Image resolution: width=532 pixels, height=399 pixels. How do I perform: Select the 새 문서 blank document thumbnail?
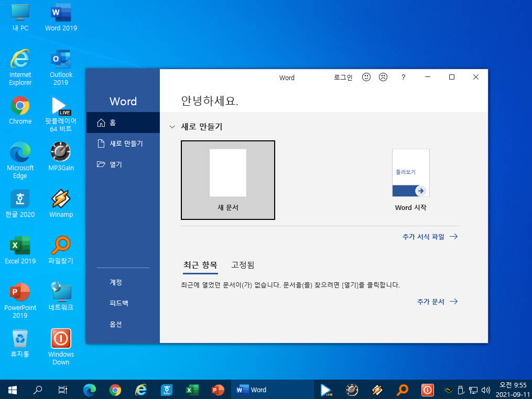pyautogui.click(x=227, y=180)
